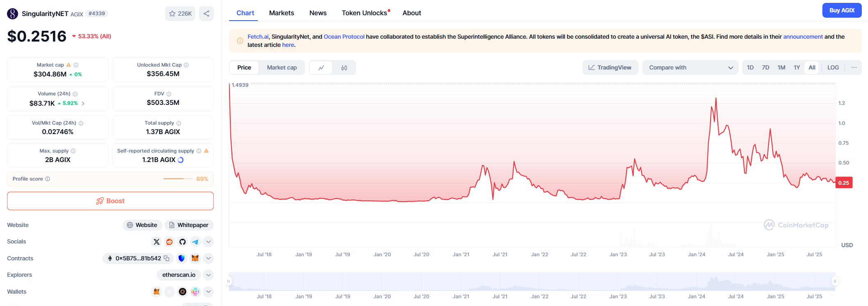The height and width of the screenshot is (306, 868).
Task: Switch chart to Market cap view
Action: (282, 67)
